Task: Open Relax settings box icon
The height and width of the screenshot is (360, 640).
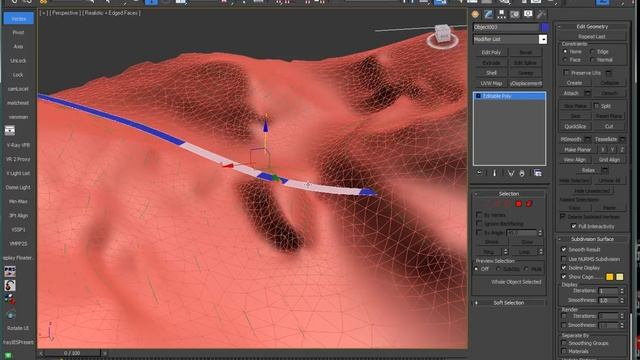Action: [x=605, y=170]
